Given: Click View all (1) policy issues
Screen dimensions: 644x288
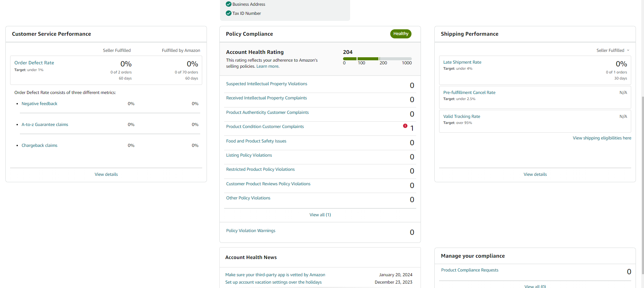Looking at the screenshot, I should pyautogui.click(x=320, y=215).
